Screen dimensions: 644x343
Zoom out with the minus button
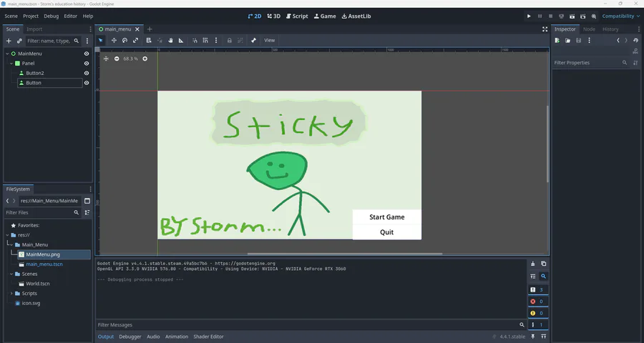[117, 59]
